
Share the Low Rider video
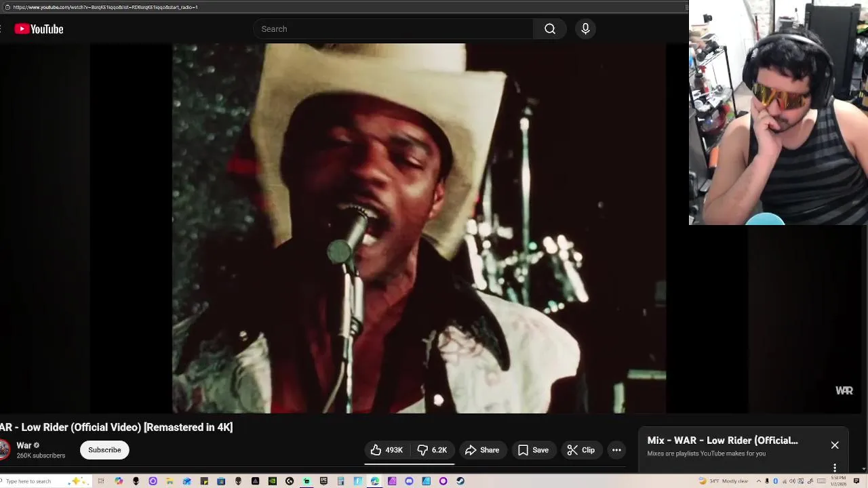point(482,450)
